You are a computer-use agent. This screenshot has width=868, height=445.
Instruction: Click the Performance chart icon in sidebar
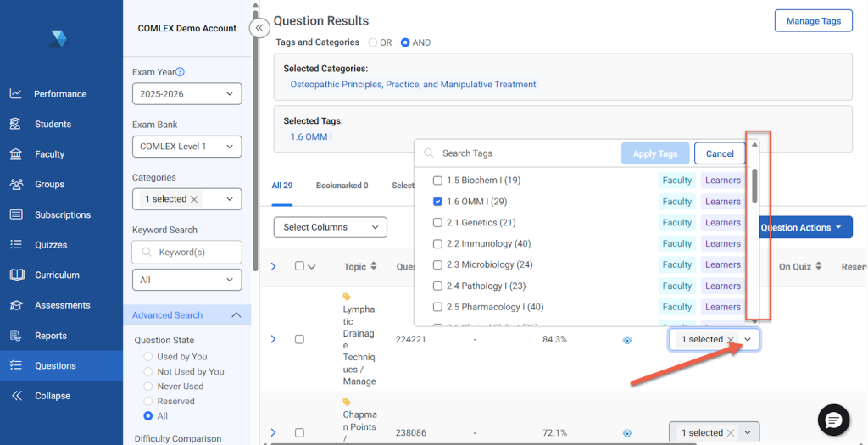(15, 94)
